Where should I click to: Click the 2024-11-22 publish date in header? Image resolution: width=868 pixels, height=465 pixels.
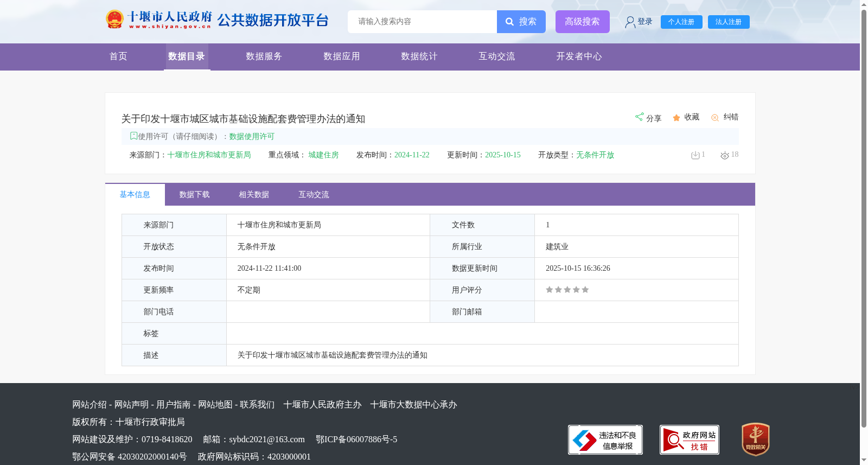click(x=412, y=155)
